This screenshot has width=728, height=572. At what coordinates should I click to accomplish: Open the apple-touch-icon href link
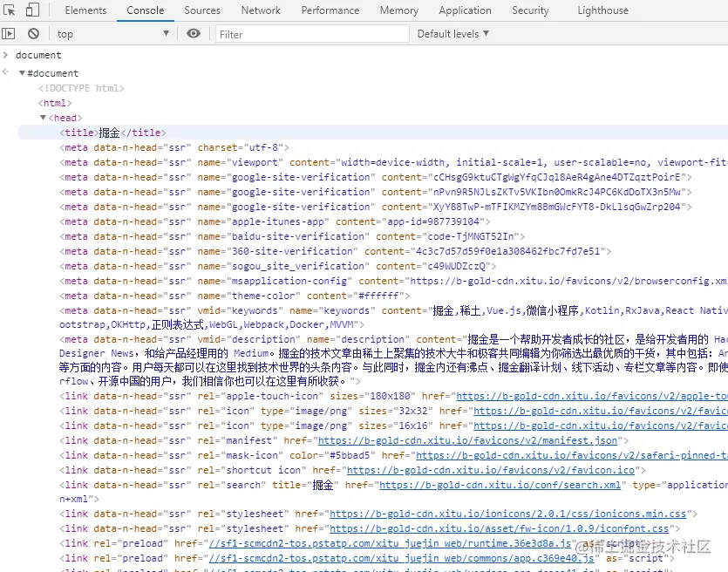coord(592,396)
